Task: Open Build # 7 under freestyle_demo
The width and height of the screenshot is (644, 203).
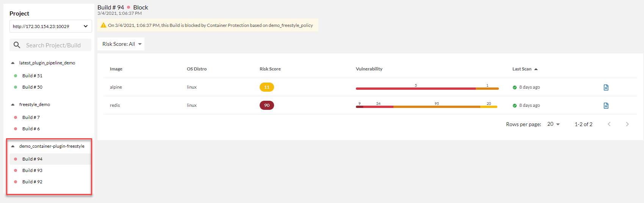Action: click(x=31, y=117)
